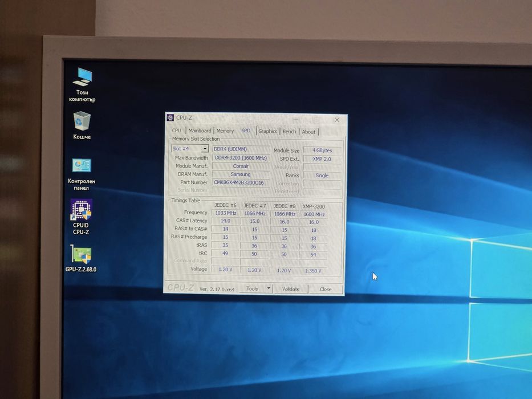Screen dimensions: 532x399
Task: Open the Tools dropdown arrow
Action: (269, 288)
